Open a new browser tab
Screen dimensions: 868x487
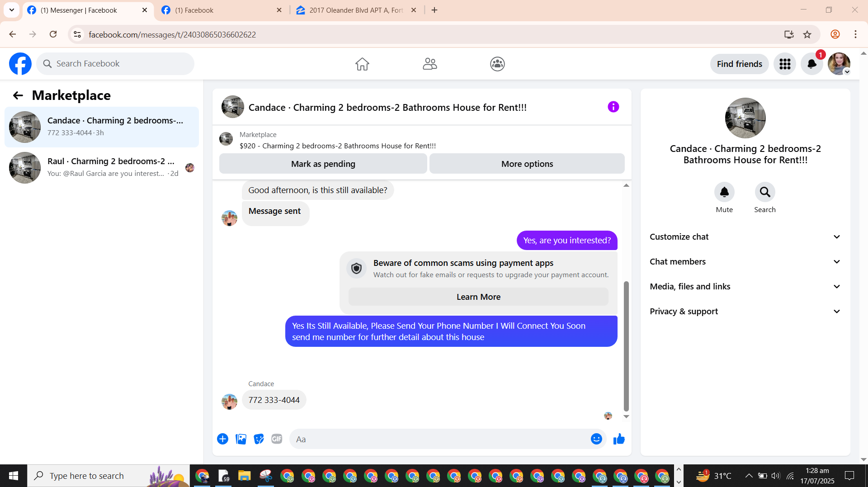(x=434, y=10)
